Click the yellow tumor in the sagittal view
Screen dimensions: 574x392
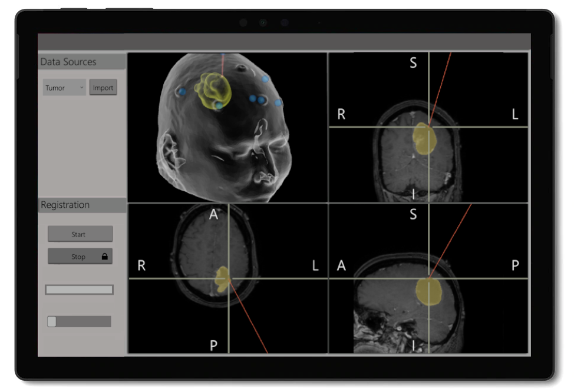[428, 291]
